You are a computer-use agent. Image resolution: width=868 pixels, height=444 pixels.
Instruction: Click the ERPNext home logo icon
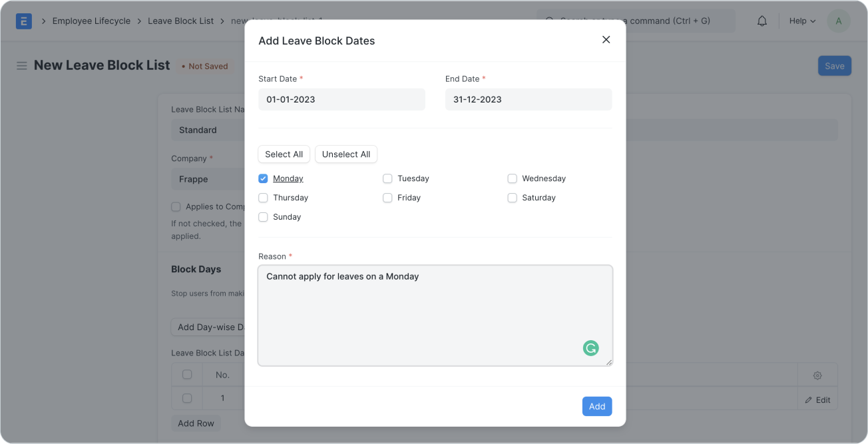coord(24,21)
